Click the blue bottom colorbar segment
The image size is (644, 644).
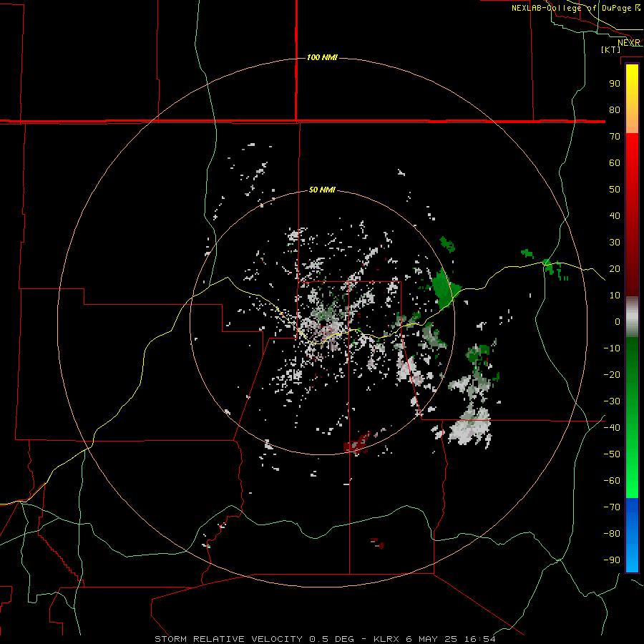point(632,535)
